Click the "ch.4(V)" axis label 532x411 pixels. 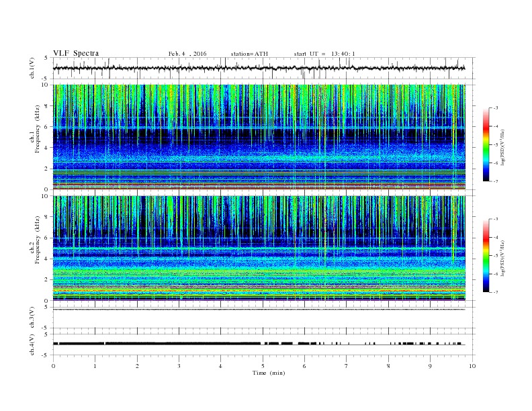tap(32, 345)
